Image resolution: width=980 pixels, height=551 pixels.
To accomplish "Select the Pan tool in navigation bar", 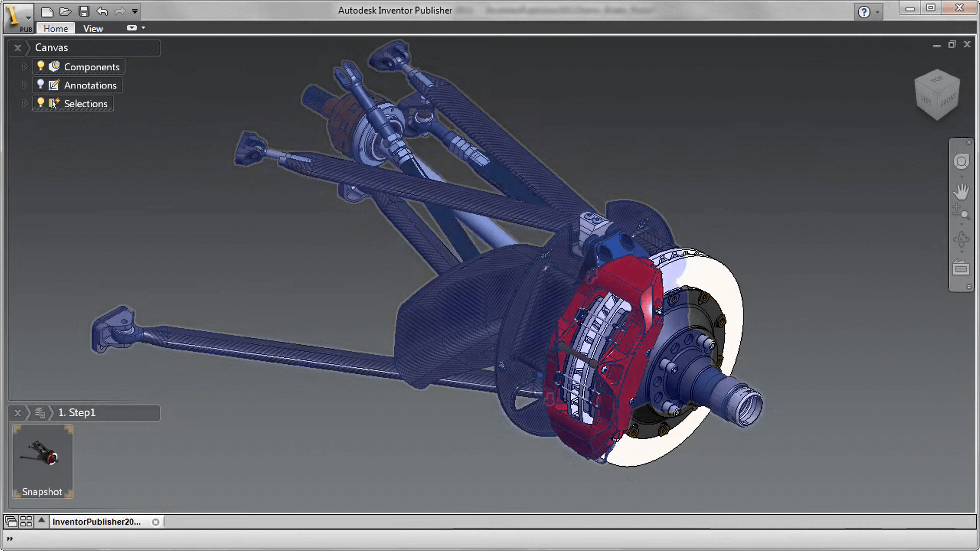I will (x=962, y=192).
